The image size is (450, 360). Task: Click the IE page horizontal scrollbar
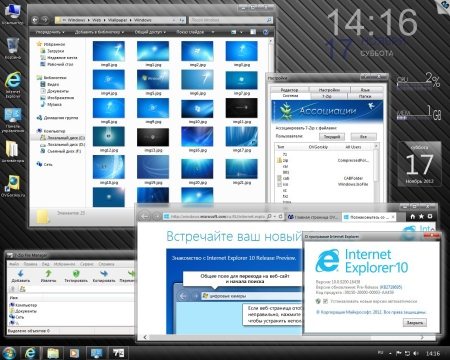(x=284, y=337)
